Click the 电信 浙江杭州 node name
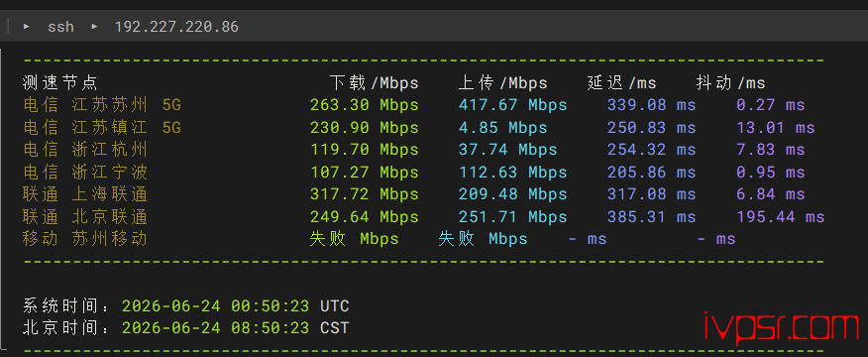The width and height of the screenshot is (868, 357). click(x=85, y=150)
